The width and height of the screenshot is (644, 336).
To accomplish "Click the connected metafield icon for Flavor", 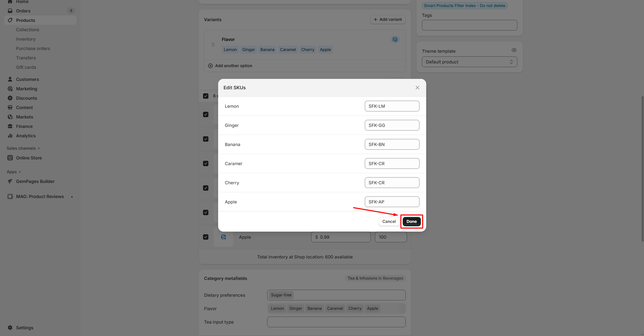I will (x=395, y=40).
